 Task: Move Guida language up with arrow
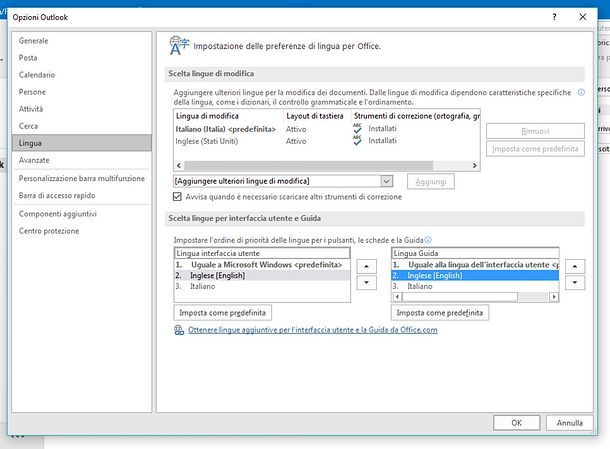575,267
